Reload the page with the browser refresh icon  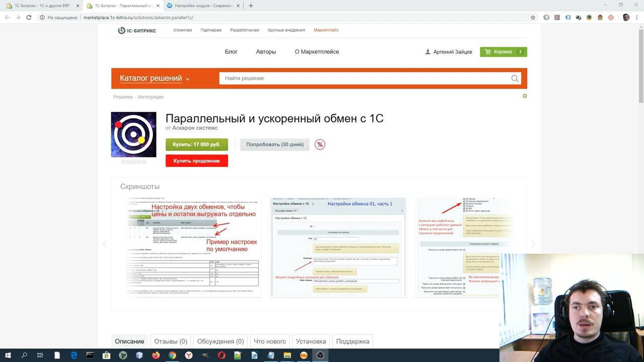point(29,17)
